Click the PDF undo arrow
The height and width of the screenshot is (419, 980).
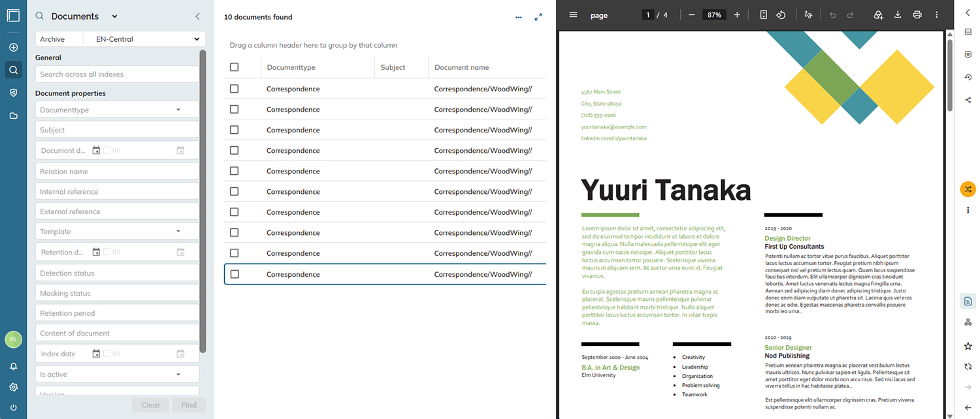(833, 15)
